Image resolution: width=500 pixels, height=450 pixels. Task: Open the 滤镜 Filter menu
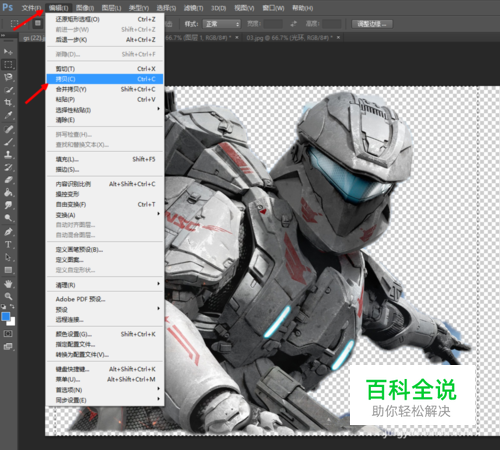[193, 8]
